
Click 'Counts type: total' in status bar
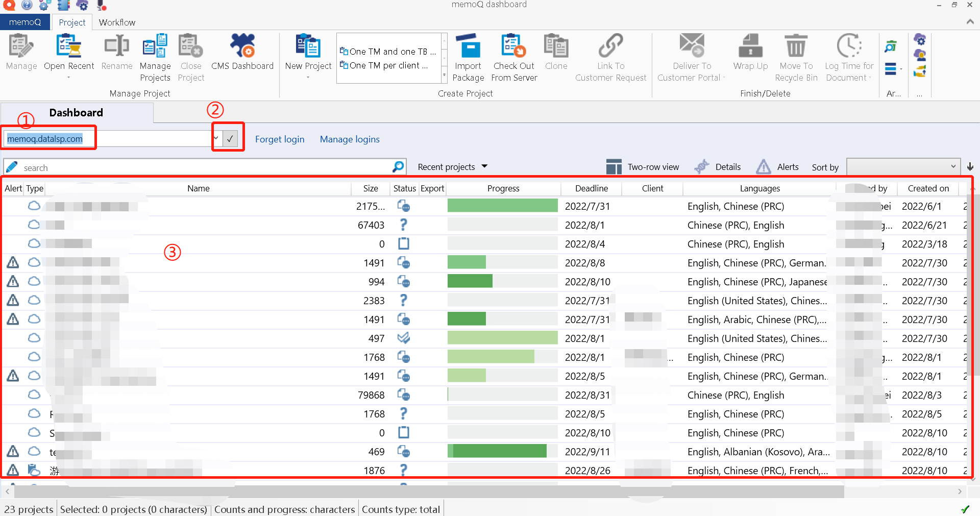pos(401,509)
